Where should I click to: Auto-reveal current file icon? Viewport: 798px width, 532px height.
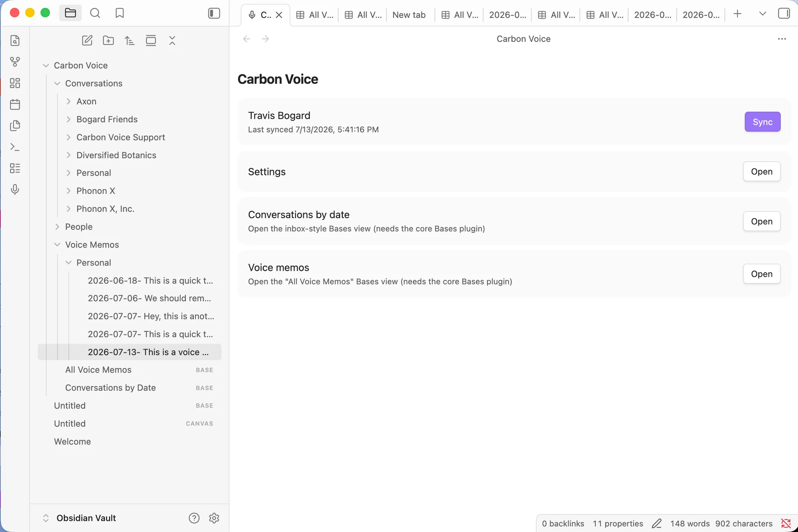pyautogui.click(x=151, y=41)
